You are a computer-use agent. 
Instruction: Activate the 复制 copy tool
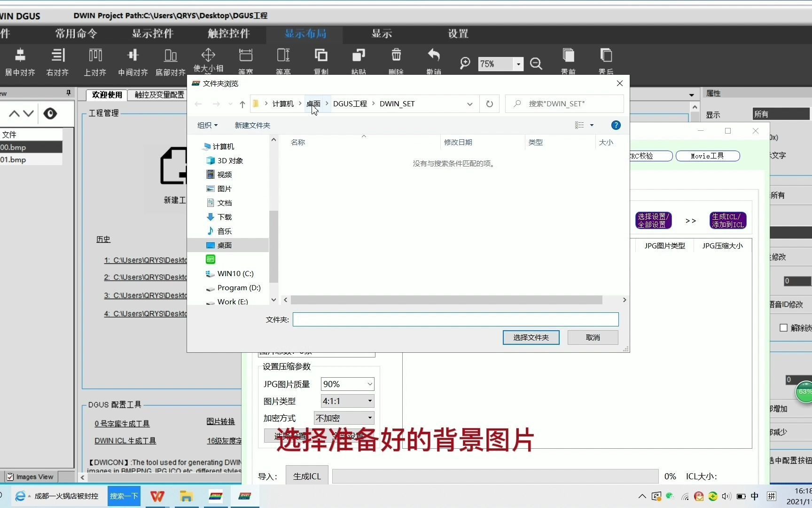coord(320,59)
